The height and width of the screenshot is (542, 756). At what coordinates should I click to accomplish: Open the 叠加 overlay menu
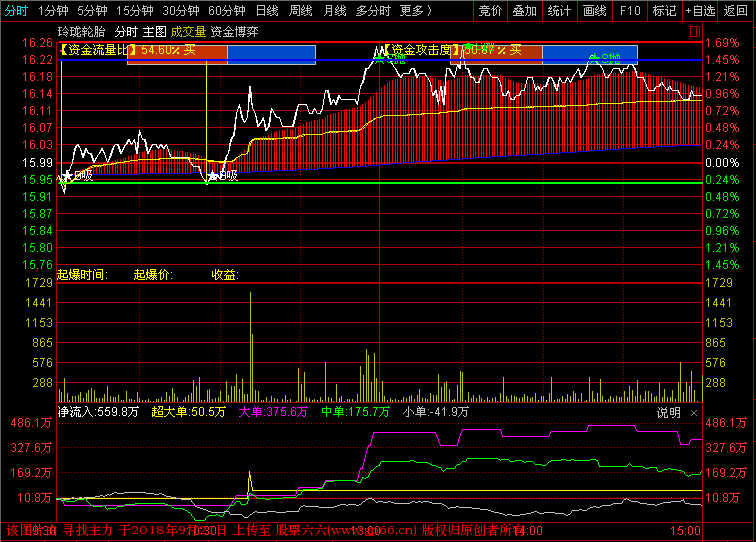click(524, 11)
